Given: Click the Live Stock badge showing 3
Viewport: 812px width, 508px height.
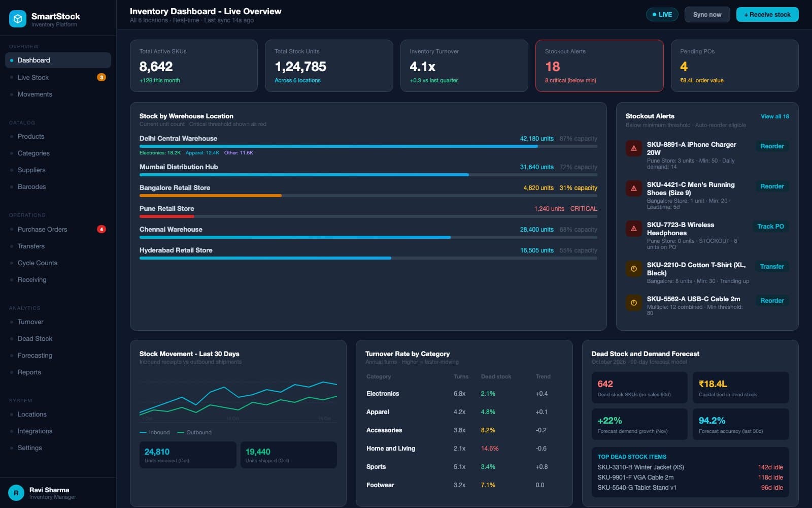Looking at the screenshot, I should tap(101, 77).
